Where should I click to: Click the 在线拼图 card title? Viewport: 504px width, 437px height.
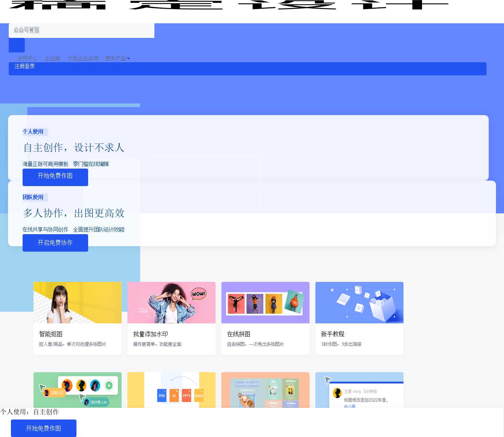pos(239,334)
